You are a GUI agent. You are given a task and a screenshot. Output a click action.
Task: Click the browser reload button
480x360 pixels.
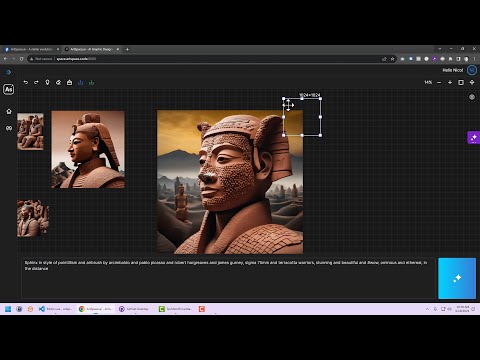click(22, 59)
